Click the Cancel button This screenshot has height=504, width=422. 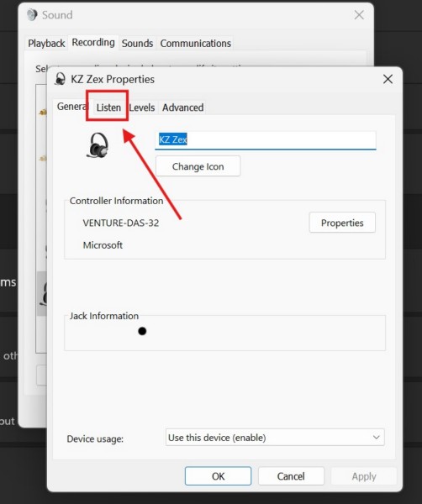coord(291,476)
